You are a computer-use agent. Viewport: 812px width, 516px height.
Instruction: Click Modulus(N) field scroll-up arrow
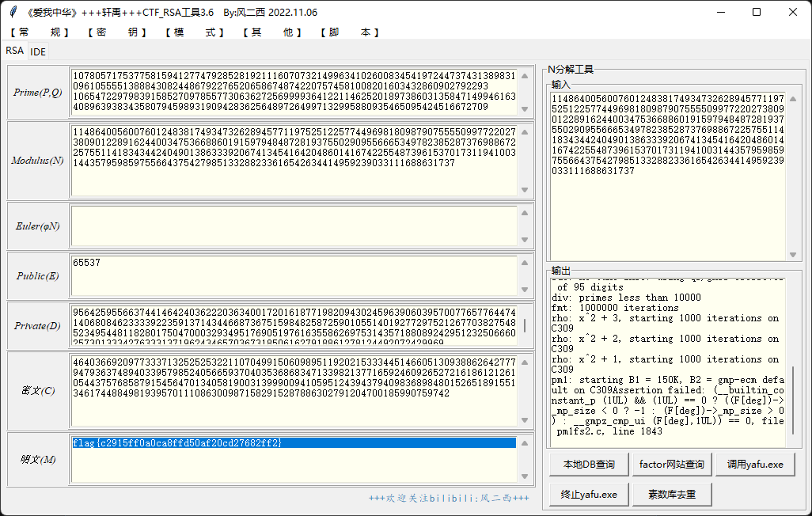pyautogui.click(x=525, y=132)
